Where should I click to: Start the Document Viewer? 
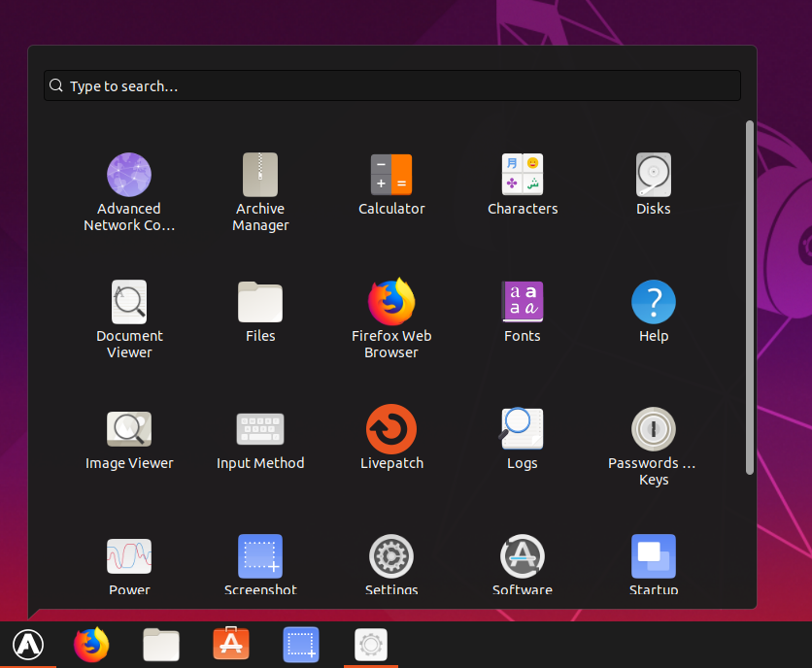[x=129, y=302]
